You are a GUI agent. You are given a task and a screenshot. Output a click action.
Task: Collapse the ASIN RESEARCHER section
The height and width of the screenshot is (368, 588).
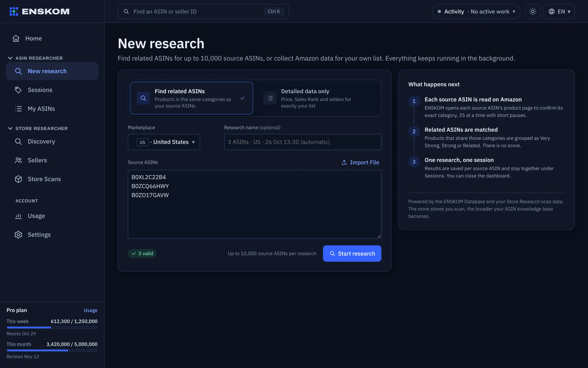click(x=35, y=58)
